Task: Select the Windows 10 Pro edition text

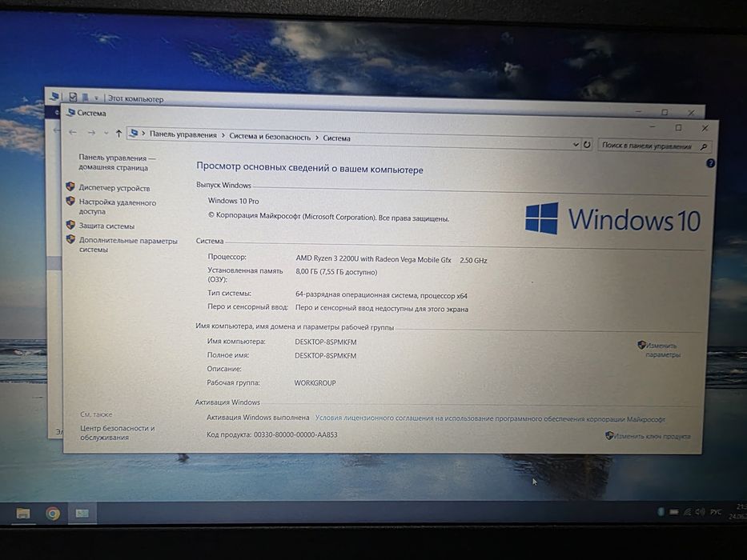Action: [234, 201]
